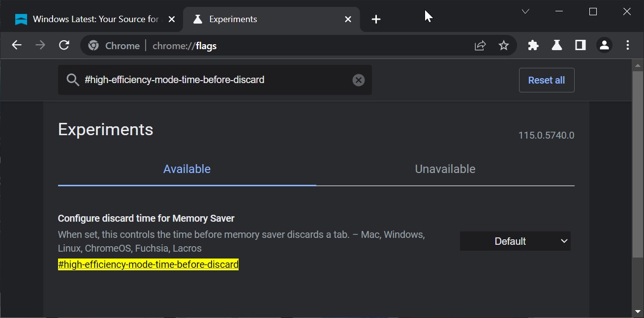Click the Available tab label
Image resolution: width=644 pixels, height=318 pixels.
coord(187,169)
